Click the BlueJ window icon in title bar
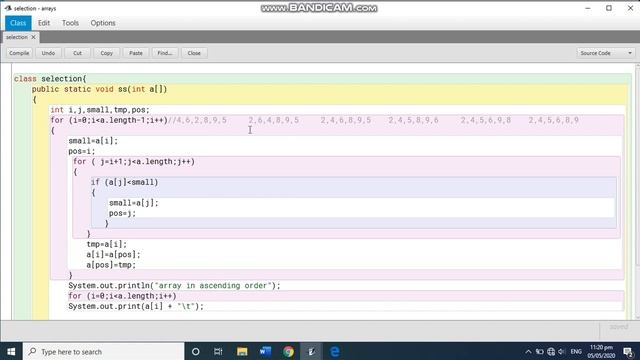Image resolution: width=640 pixels, height=360 pixels. tap(8, 8)
